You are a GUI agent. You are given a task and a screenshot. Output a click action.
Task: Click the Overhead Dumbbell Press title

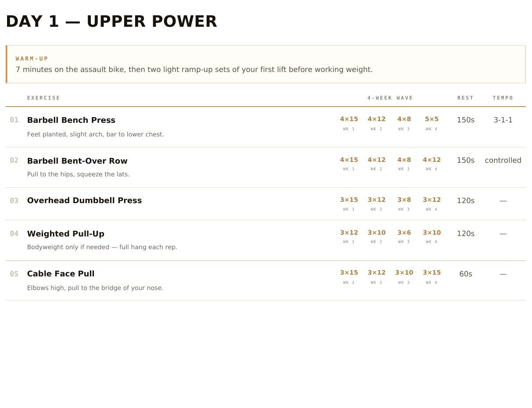point(84,200)
